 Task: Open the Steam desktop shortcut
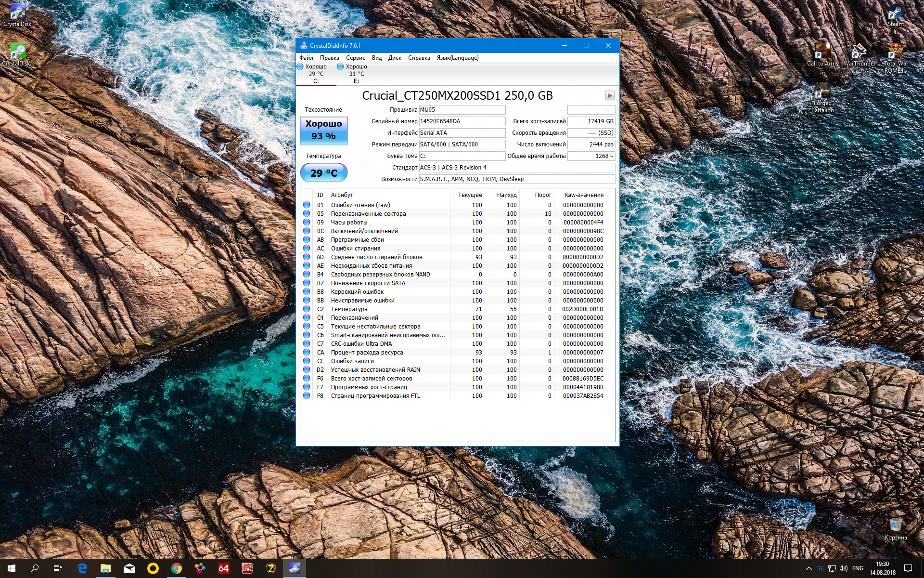(x=895, y=15)
